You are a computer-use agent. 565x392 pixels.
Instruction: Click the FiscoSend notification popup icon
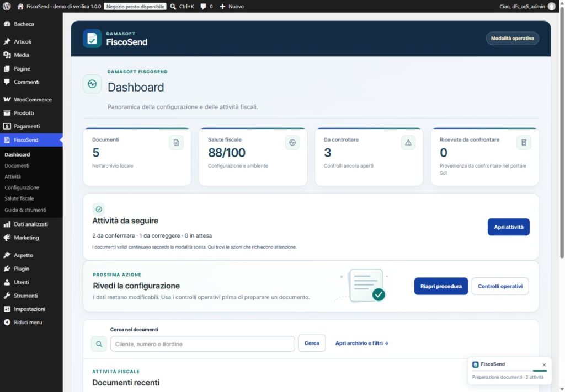click(x=475, y=364)
